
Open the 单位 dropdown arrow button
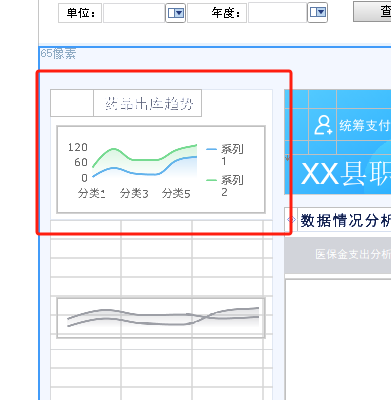tap(175, 13)
